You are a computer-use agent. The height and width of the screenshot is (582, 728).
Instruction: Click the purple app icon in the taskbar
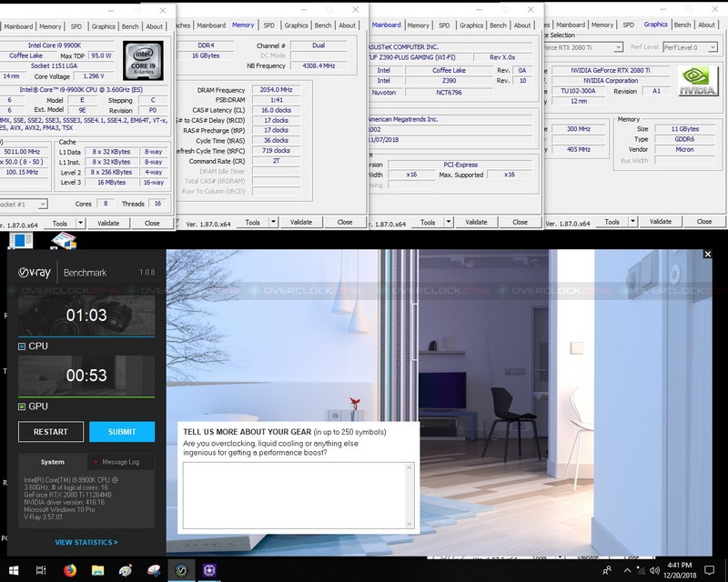pyautogui.click(x=208, y=570)
